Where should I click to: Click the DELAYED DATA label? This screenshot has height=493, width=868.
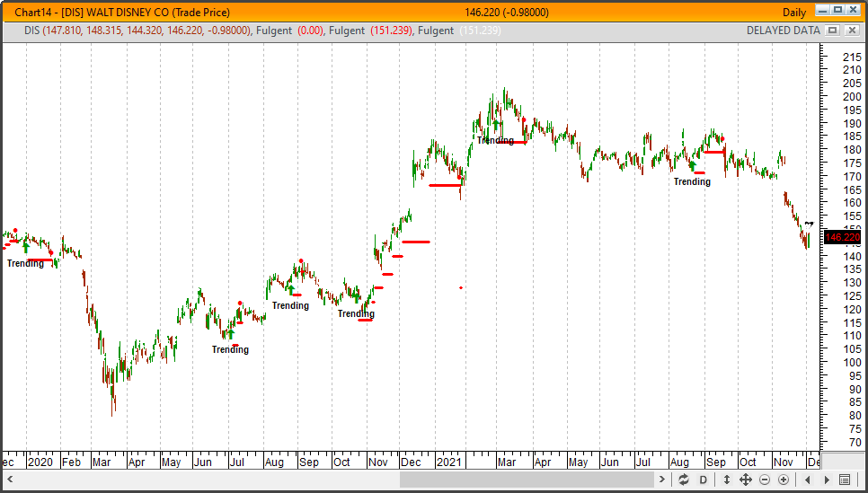coord(783,31)
